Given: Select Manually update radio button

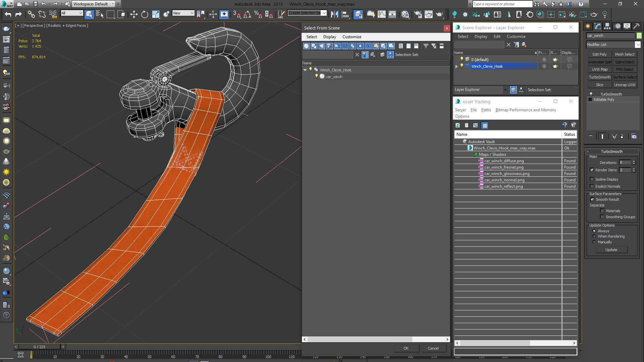Looking at the screenshot, I should point(594,242).
